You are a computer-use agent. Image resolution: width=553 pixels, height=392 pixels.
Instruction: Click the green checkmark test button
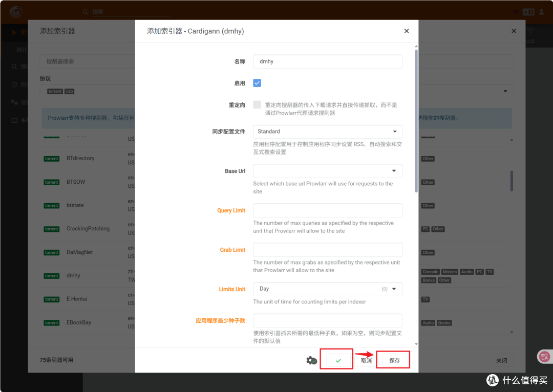(x=338, y=360)
